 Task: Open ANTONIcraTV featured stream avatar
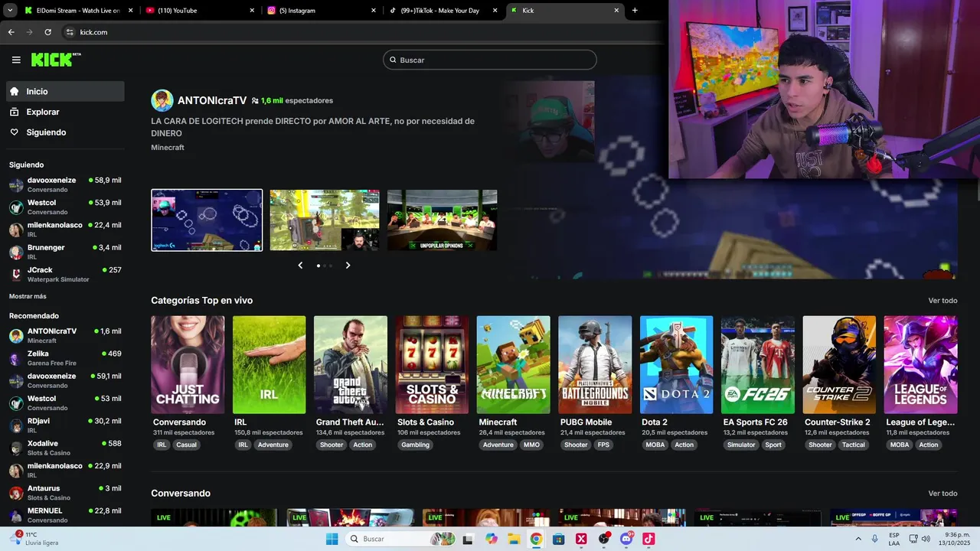162,100
